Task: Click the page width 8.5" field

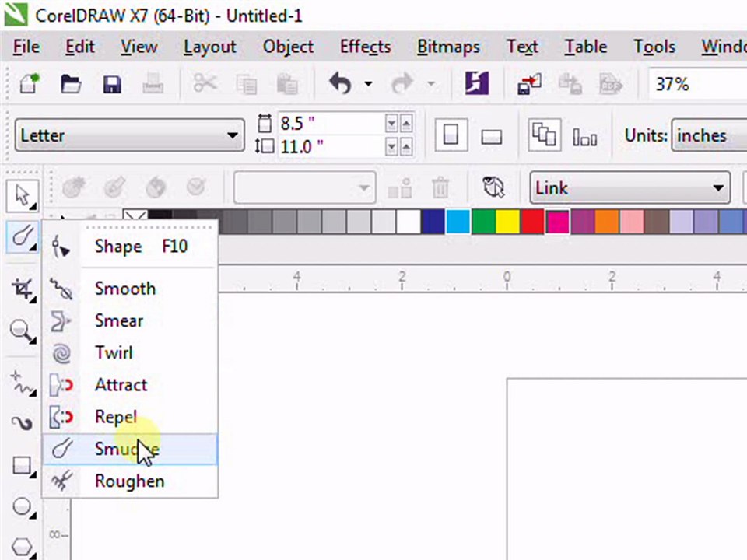Action: 331,124
